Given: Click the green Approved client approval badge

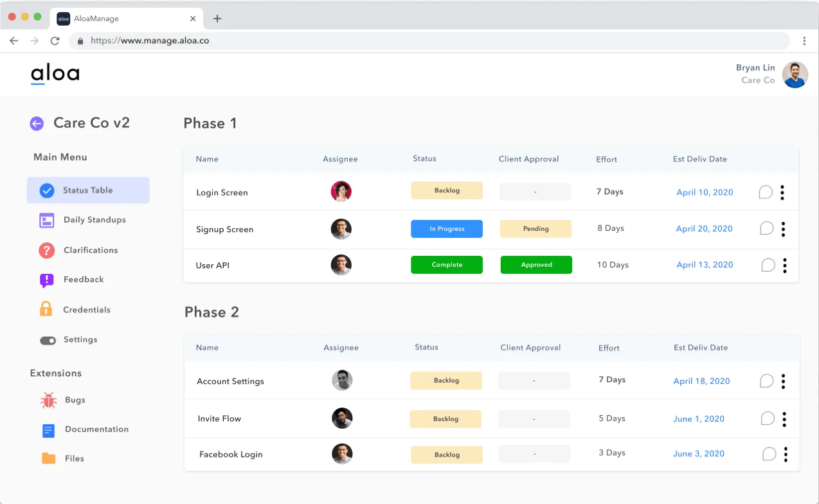Looking at the screenshot, I should pyautogui.click(x=536, y=265).
